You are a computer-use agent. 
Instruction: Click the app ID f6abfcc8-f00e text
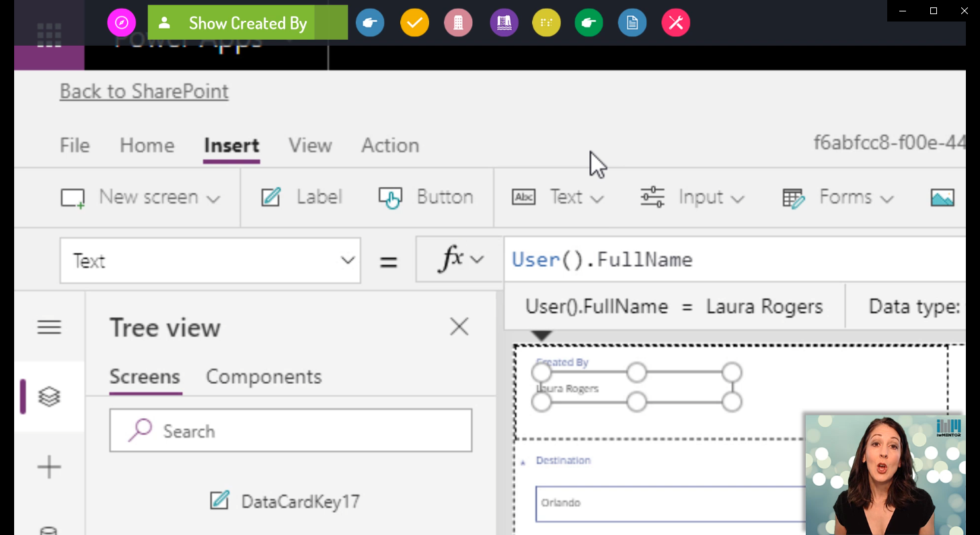[x=889, y=142]
